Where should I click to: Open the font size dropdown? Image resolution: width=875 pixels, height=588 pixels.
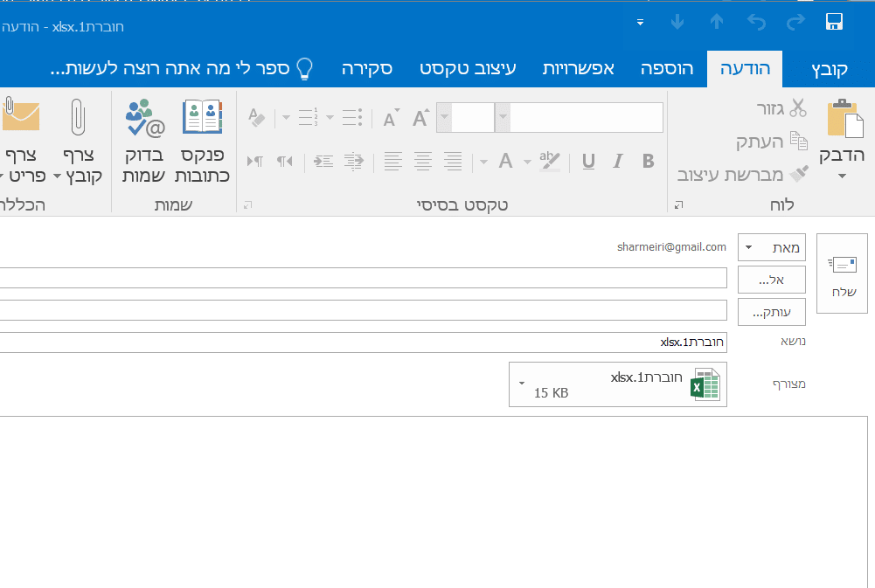pos(445,117)
